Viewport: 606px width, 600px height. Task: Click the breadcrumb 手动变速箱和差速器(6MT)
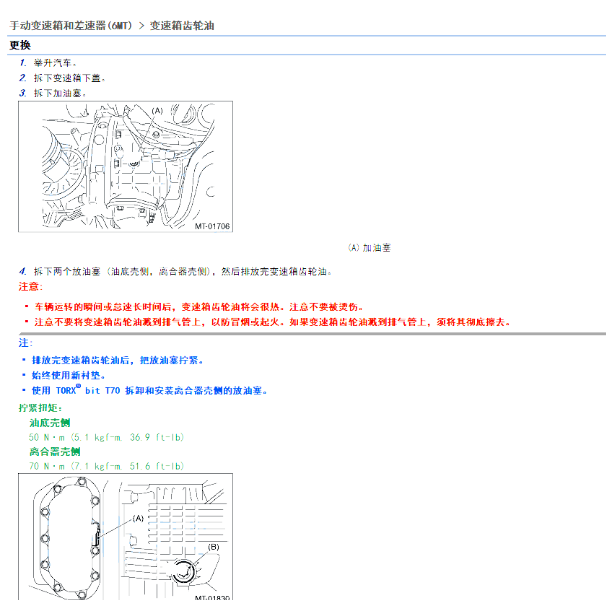pos(71,26)
